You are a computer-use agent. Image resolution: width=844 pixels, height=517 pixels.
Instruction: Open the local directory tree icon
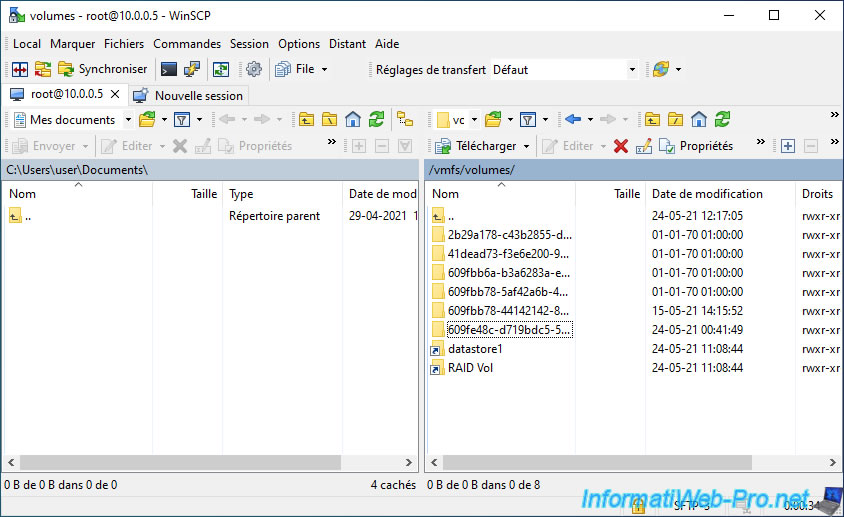coord(405,120)
